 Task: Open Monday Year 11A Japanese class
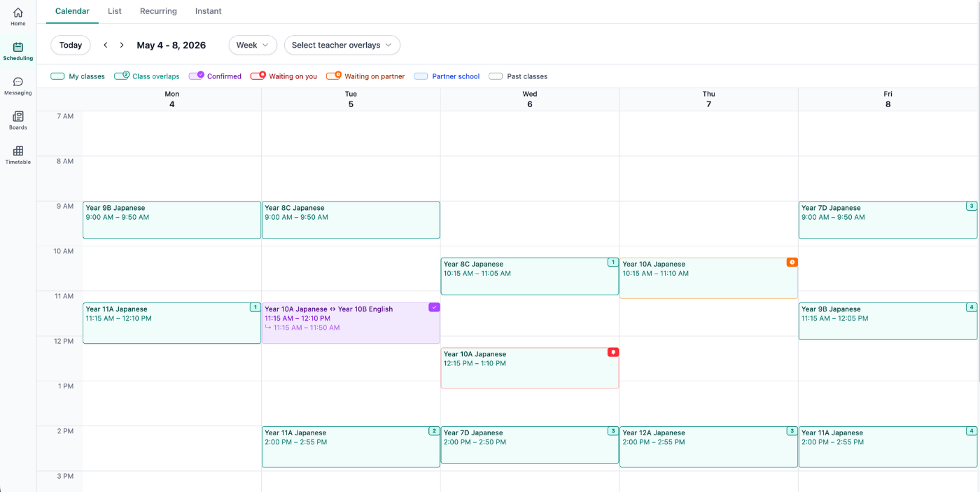coord(171,323)
